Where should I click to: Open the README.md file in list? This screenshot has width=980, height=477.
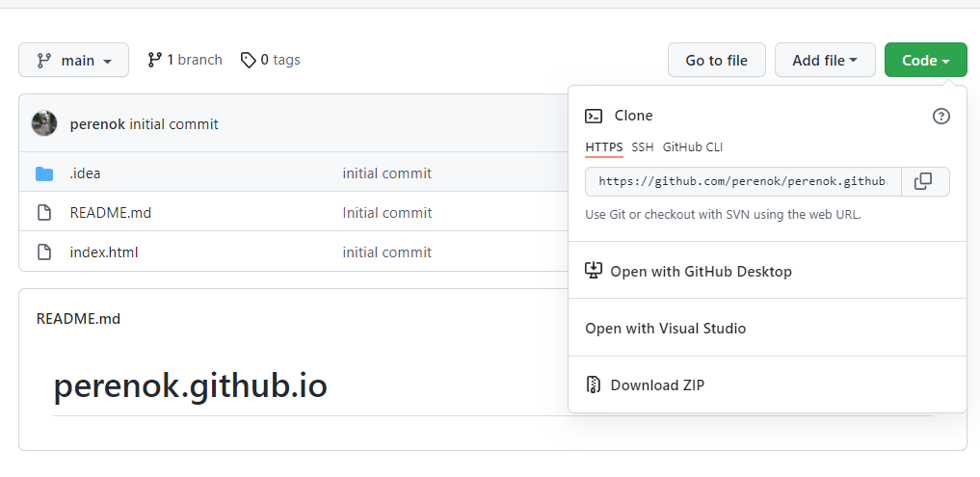(111, 213)
